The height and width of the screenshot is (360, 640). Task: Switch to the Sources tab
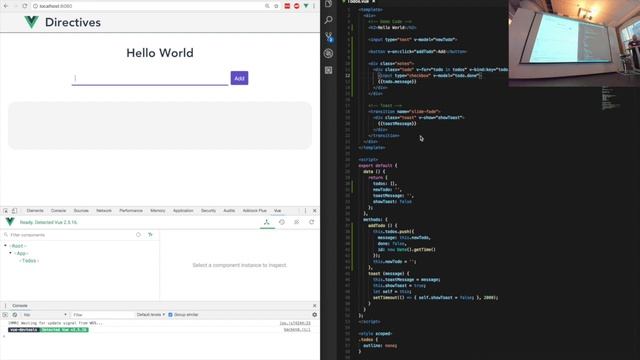point(81,211)
